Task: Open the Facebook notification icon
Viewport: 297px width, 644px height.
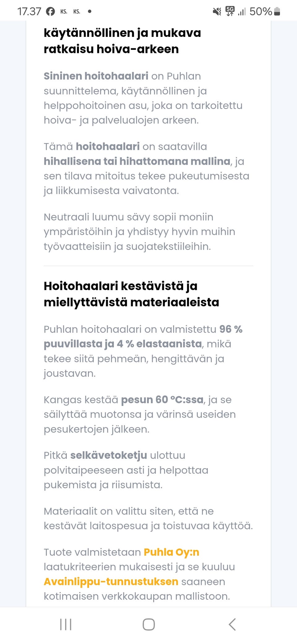Action: pos(50,11)
